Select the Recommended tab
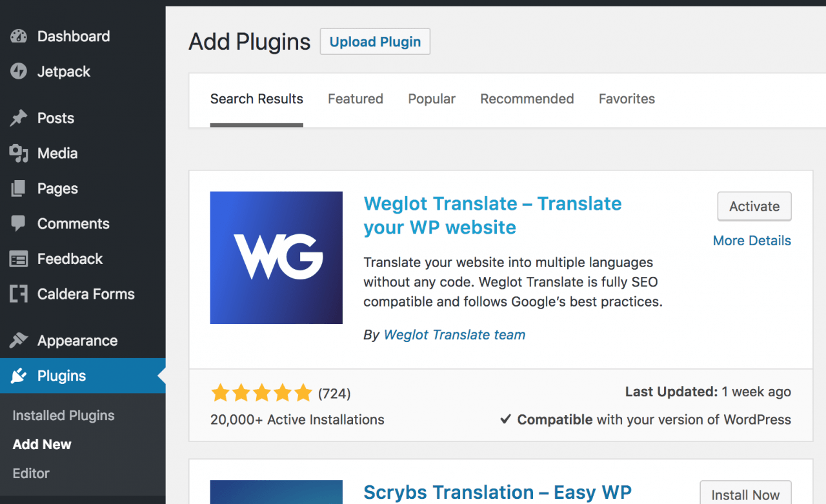 click(x=527, y=99)
